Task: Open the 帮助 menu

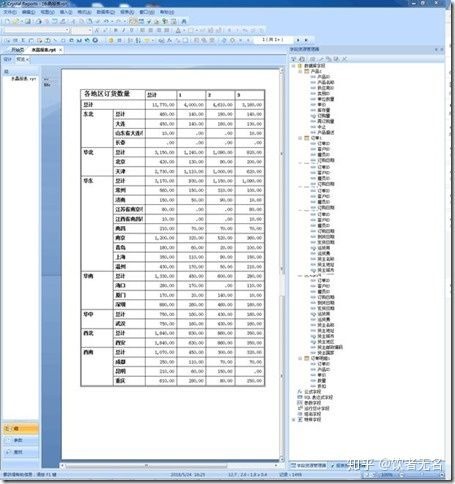Action: 167,12
